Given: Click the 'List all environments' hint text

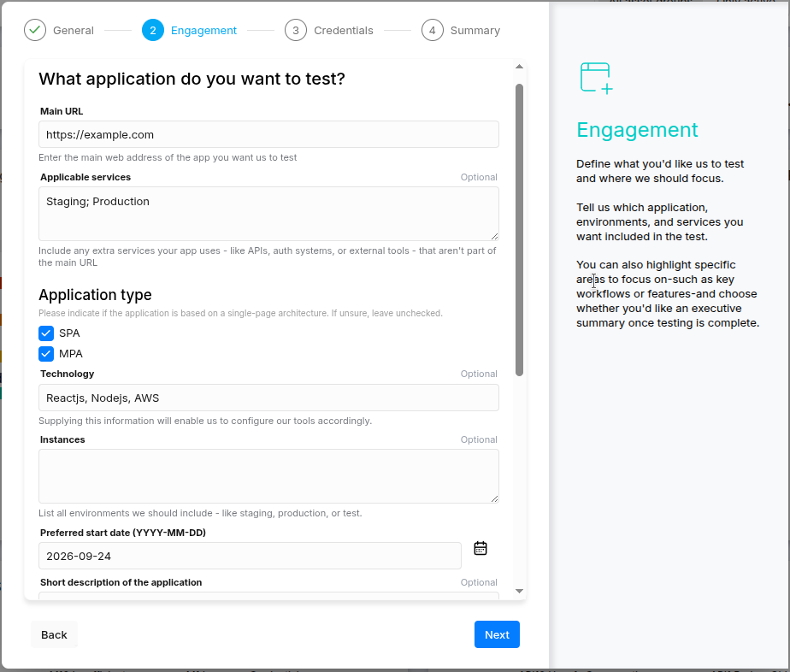Looking at the screenshot, I should point(200,513).
